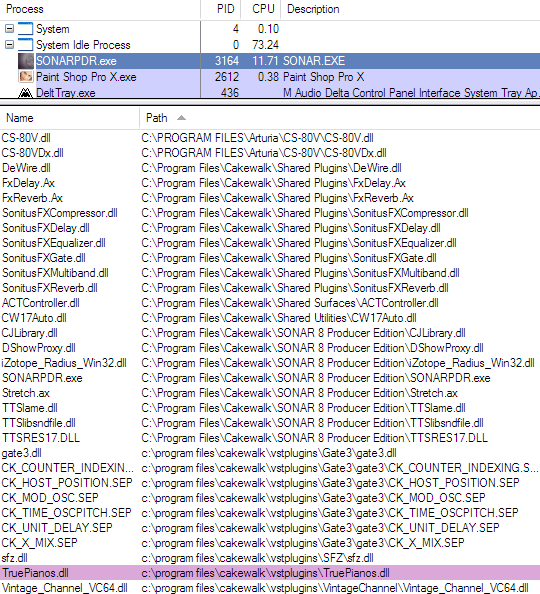Collapse the System process tree node
This screenshot has width=540, height=594.
point(9,29)
